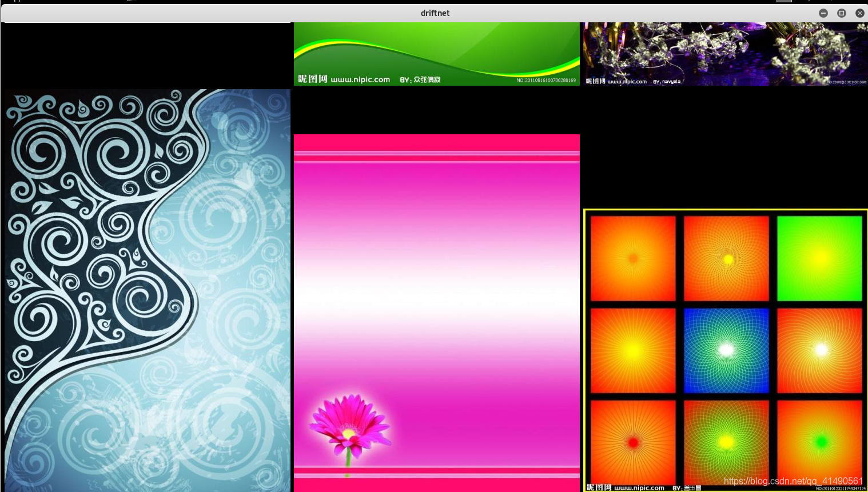Select the green wave banner image
Image resolution: width=868 pixels, height=492 pixels.
pos(437,54)
